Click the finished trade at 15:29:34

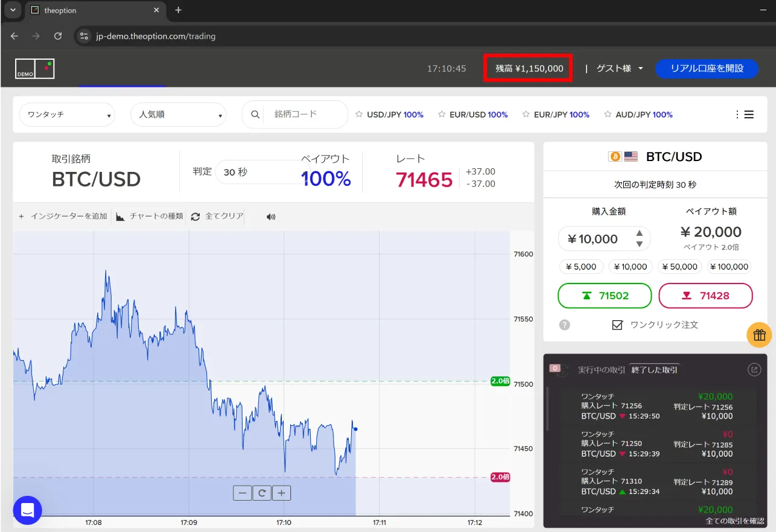click(x=657, y=482)
